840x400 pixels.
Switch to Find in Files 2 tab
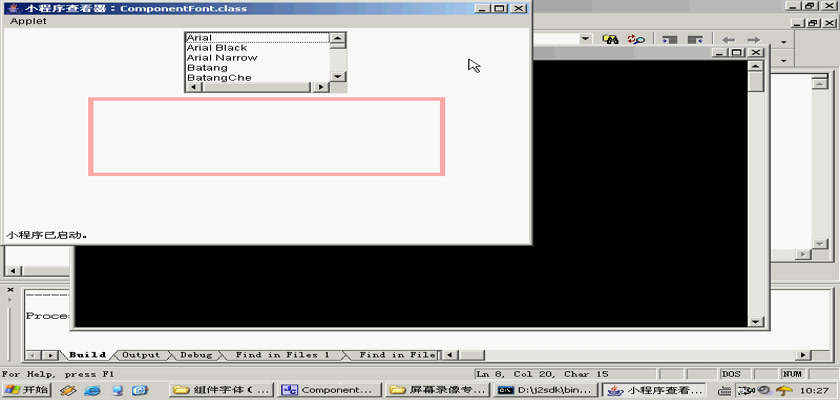396,355
